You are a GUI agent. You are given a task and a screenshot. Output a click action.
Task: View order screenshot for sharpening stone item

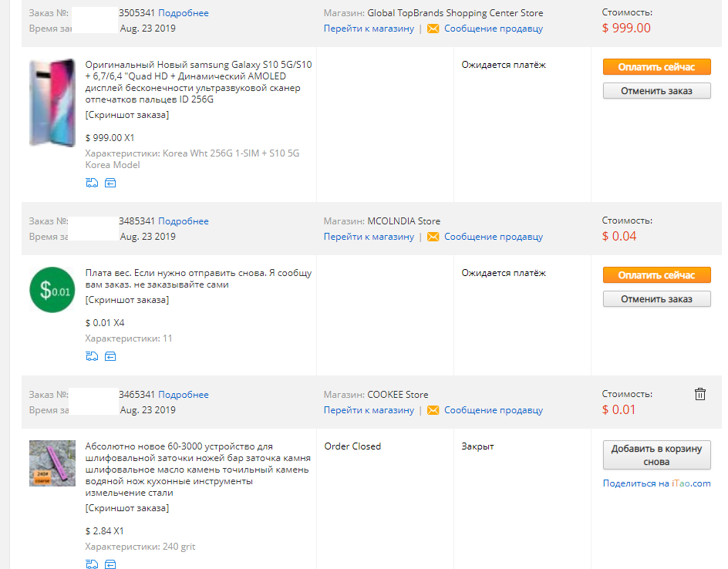tap(126, 508)
